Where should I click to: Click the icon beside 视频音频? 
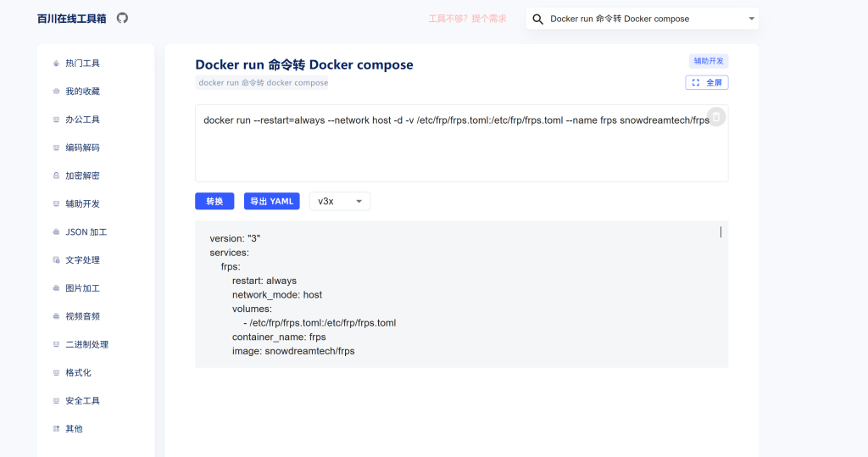pos(56,316)
